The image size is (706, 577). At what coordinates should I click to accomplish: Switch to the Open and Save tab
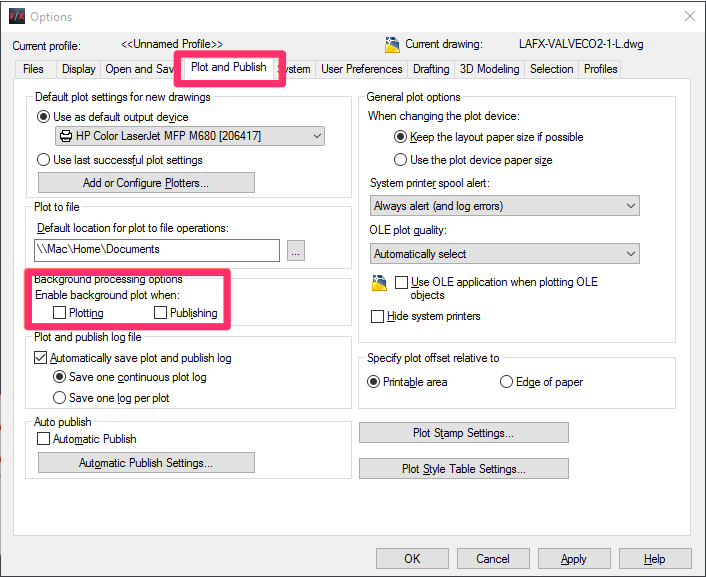(139, 69)
